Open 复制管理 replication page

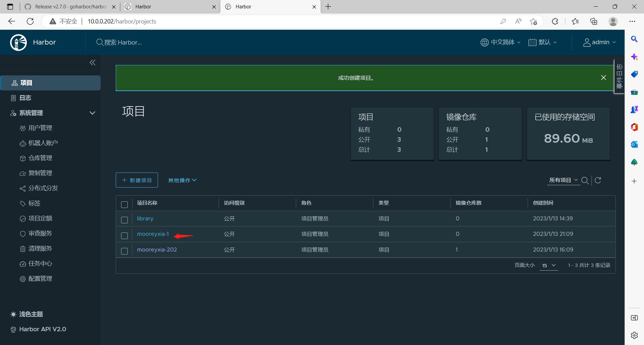point(40,173)
